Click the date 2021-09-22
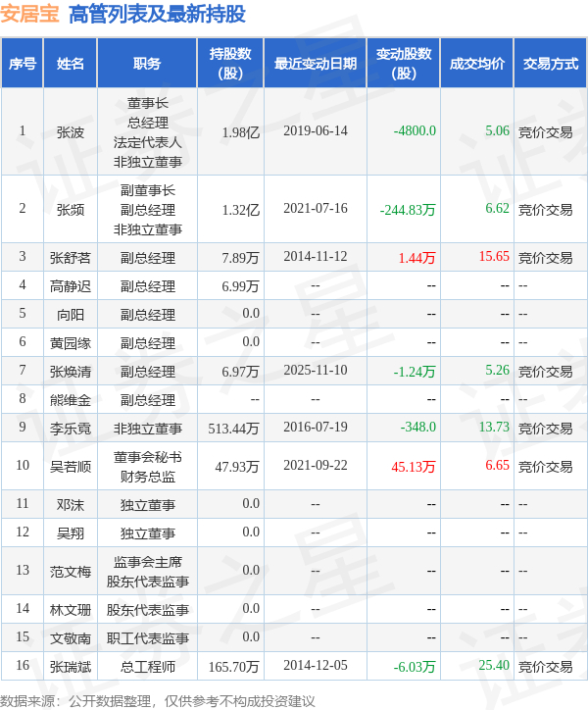The height and width of the screenshot is (710, 588). point(315,465)
